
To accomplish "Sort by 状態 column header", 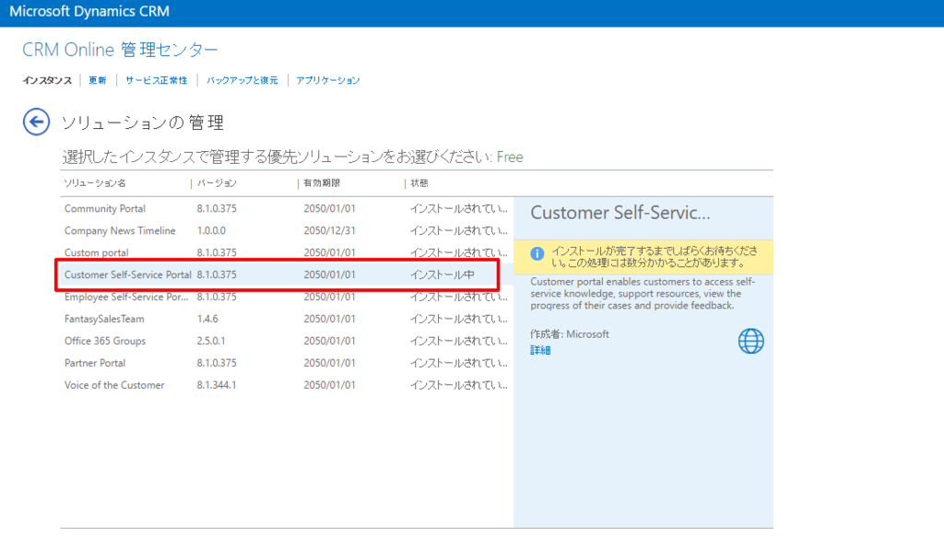I will pyautogui.click(x=419, y=183).
